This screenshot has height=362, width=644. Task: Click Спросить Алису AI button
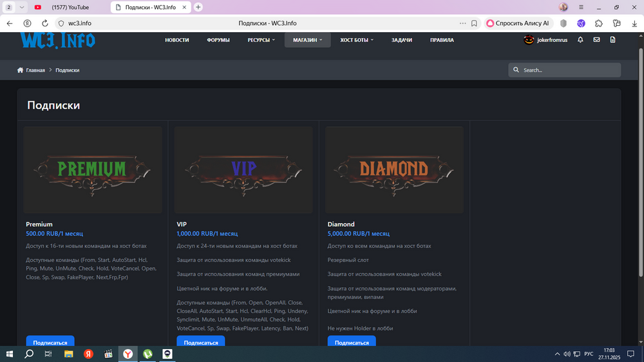click(x=518, y=23)
